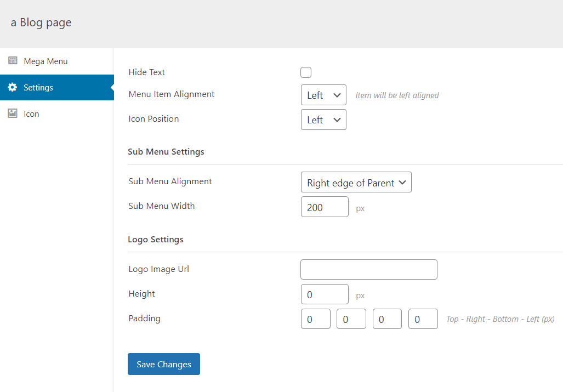The width and height of the screenshot is (563, 392).
Task: Click the 'Sub Menu Alignment' label
Action: [x=170, y=181]
